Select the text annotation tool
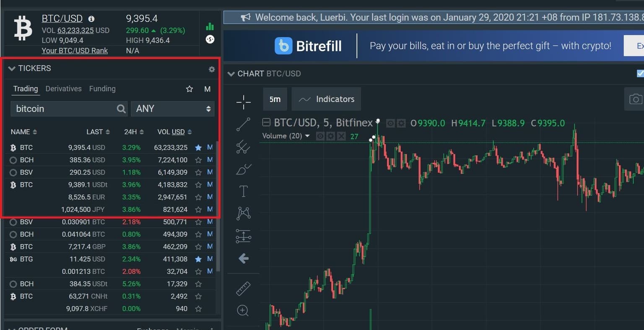This screenshot has width=644, height=330. (x=243, y=191)
